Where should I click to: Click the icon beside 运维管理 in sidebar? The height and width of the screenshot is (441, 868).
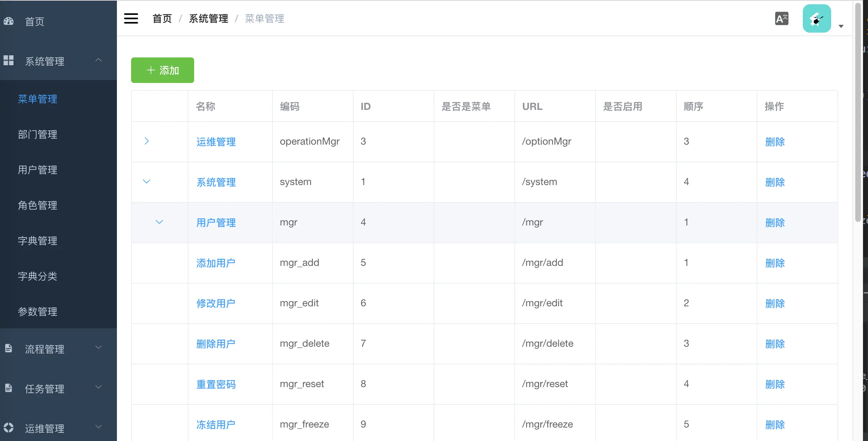click(9, 428)
